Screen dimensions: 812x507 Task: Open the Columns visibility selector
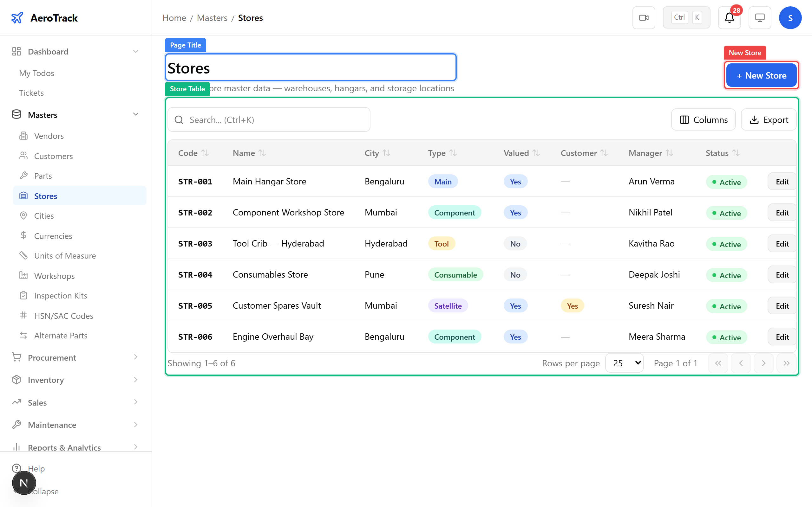(x=703, y=120)
